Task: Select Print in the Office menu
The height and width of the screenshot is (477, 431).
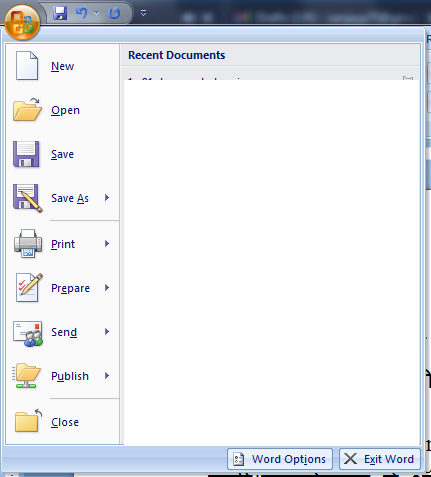Action: click(x=63, y=244)
